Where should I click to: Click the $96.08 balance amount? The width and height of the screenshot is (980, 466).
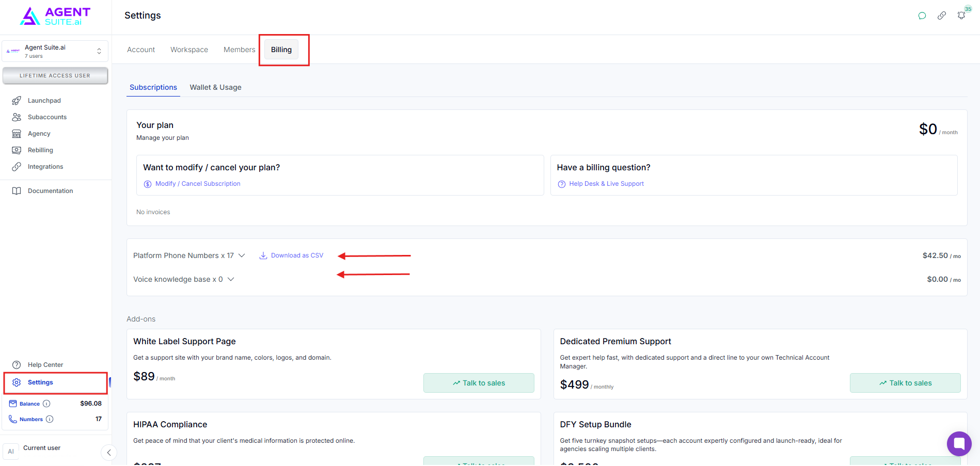tap(91, 404)
